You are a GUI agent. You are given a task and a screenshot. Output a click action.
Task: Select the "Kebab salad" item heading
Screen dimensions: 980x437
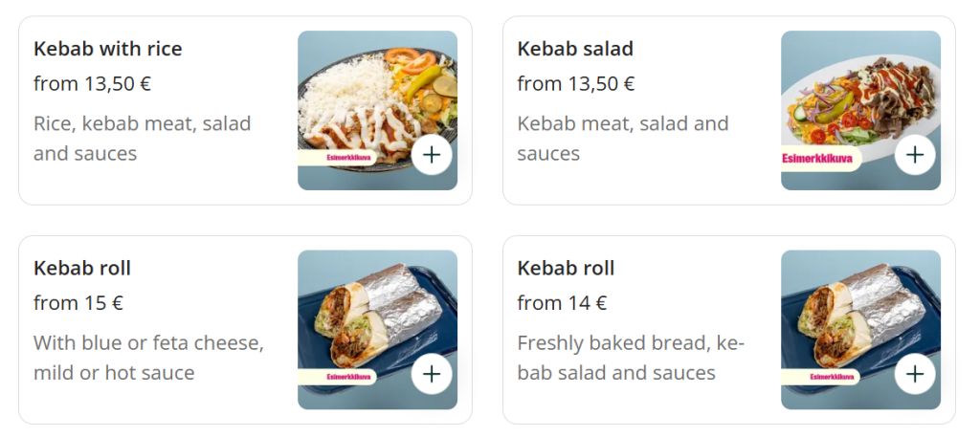(x=575, y=49)
